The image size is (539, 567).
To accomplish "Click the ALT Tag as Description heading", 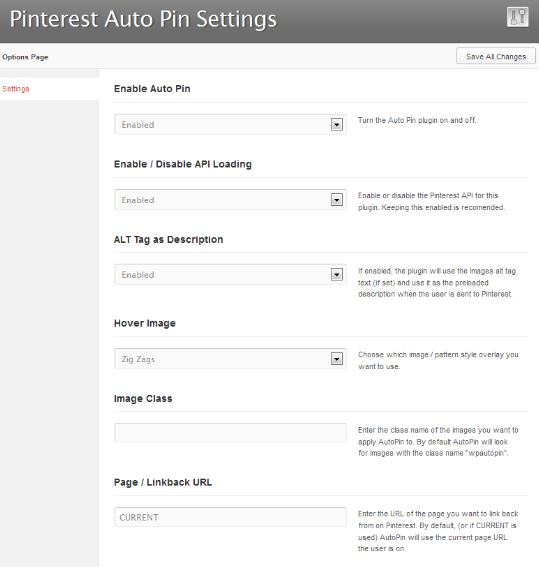I will 168,239.
